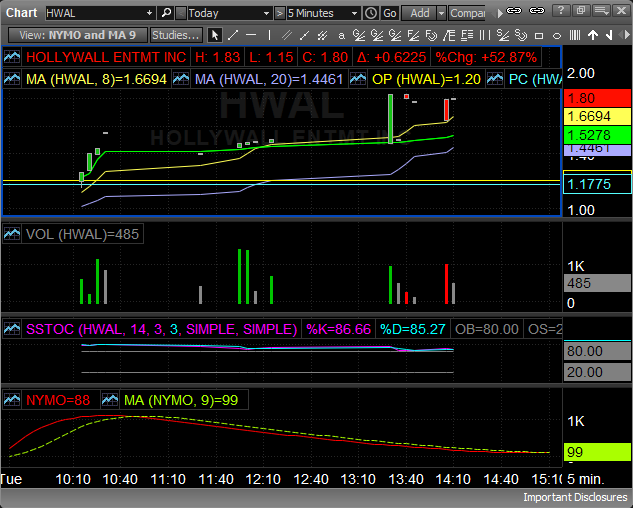The width and height of the screenshot is (633, 508).
Task: Select the trend line drawing tool
Action: click(233, 36)
